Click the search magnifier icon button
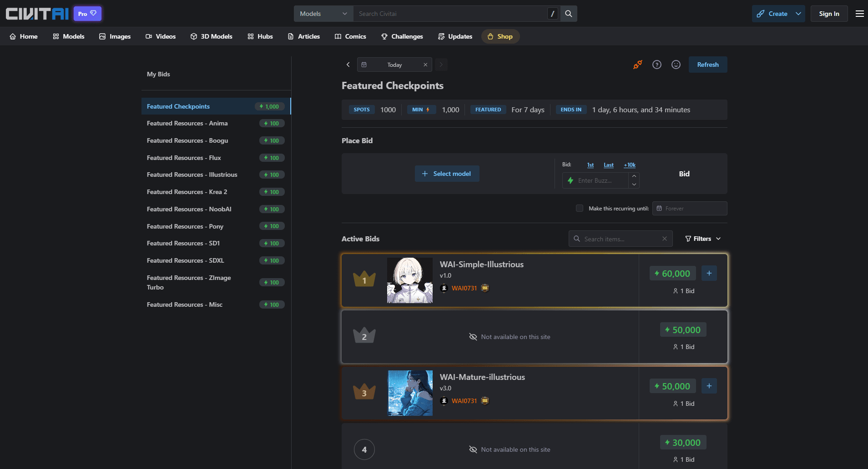This screenshot has width=868, height=469. click(569, 14)
